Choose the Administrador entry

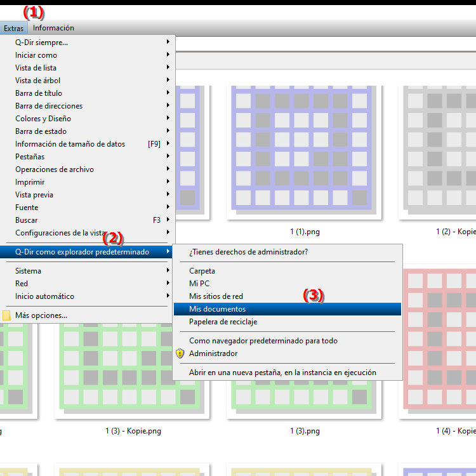288,354
